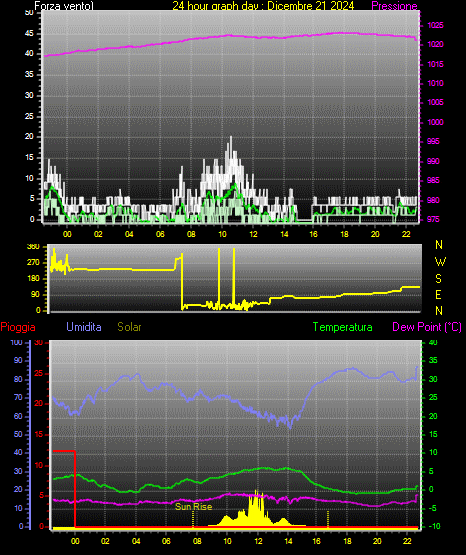466x555 pixels.
Task: Click the red 30 value on rain axis
Action: pos(39,343)
